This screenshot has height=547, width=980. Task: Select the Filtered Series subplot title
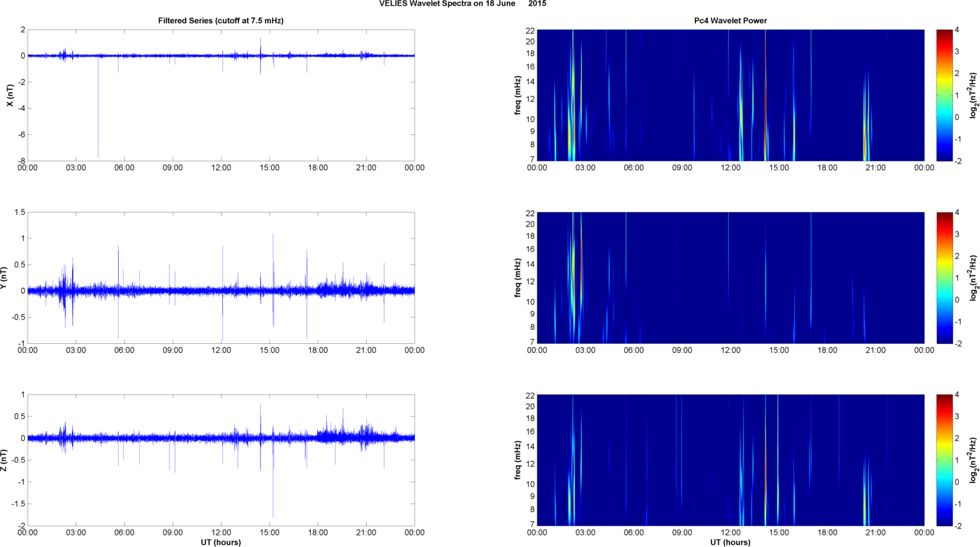pos(220,21)
